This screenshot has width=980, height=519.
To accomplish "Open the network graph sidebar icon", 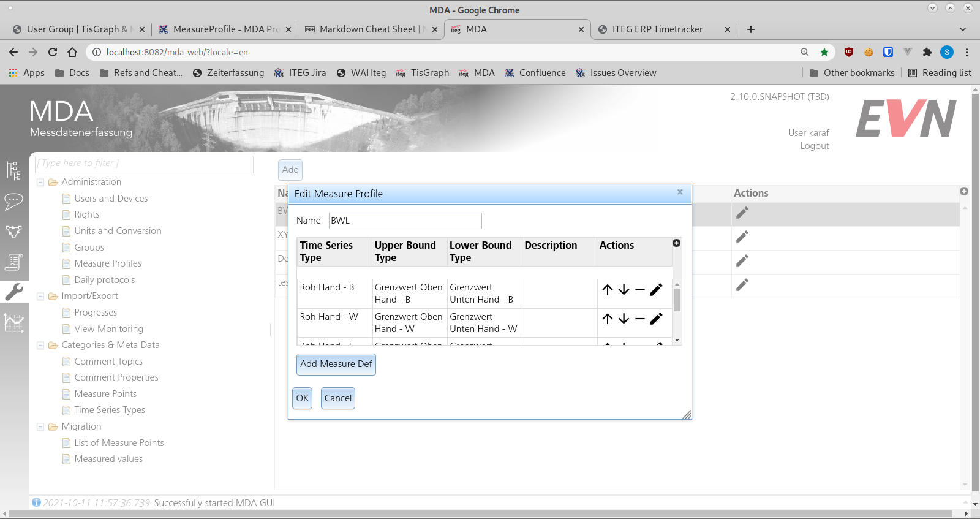I will click(13, 232).
